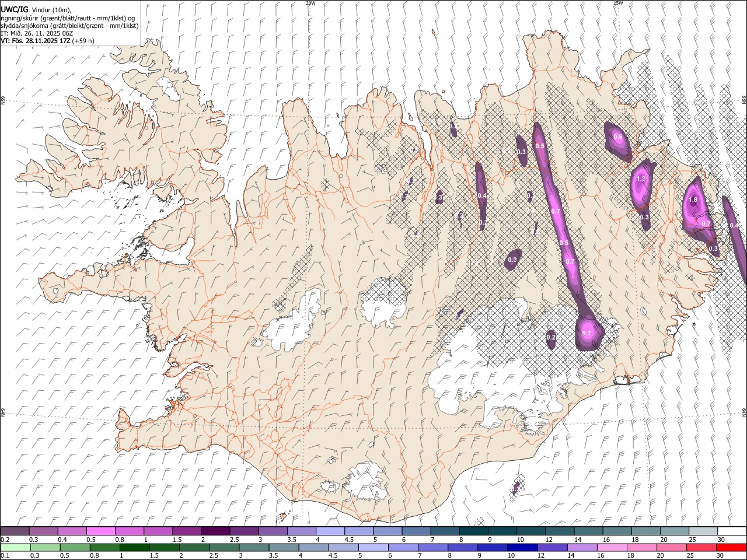
Task: Click the 1.8 snowfall value on the east coast
Action: click(693, 199)
